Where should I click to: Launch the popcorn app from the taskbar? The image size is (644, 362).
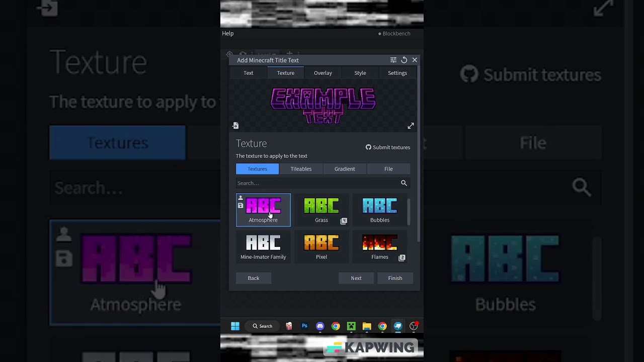[x=289, y=326]
